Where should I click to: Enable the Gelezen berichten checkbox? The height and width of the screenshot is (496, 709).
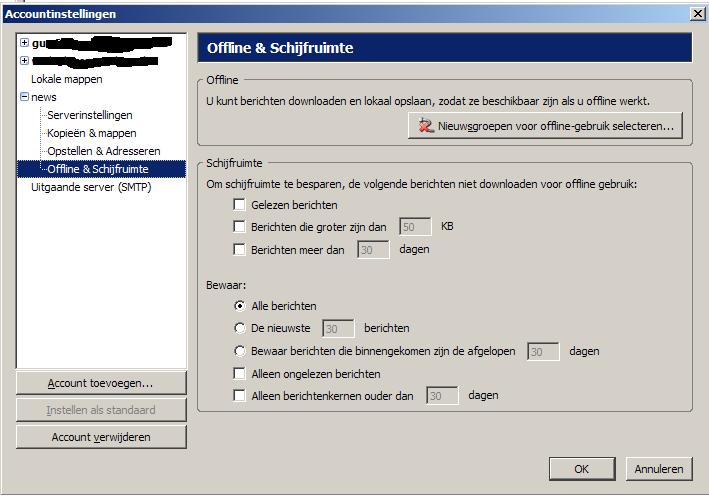[x=239, y=205]
